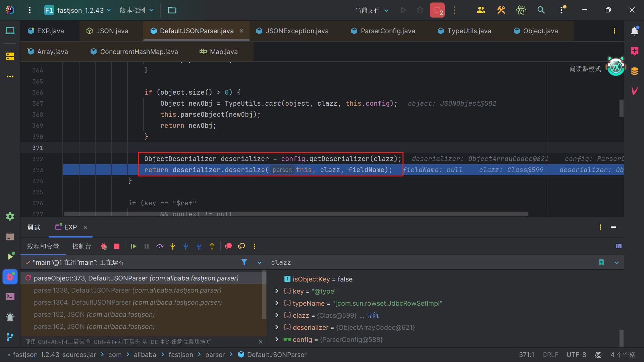Click the CRLF line separator in status bar
Image resolution: width=644 pixels, height=362 pixels.
tap(550, 355)
